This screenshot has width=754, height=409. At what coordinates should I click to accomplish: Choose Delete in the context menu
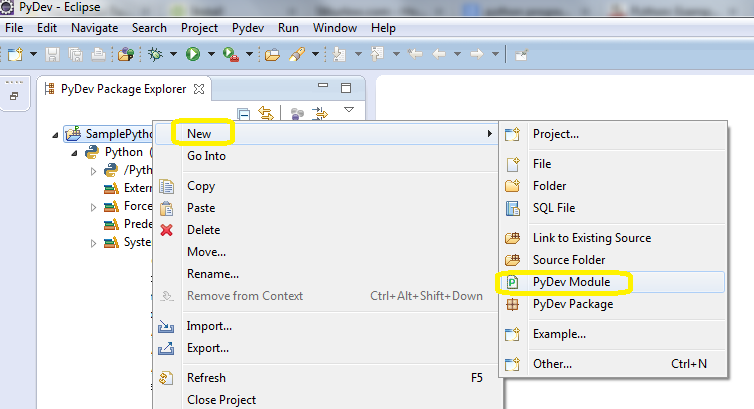pyautogui.click(x=326, y=230)
